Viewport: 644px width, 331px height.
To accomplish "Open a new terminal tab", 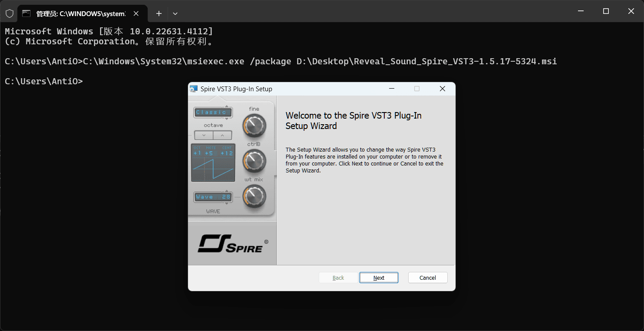I will pos(159,13).
